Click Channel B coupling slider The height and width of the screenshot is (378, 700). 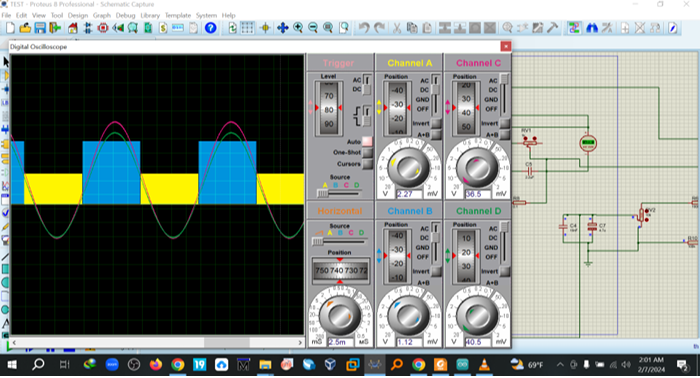click(435, 243)
